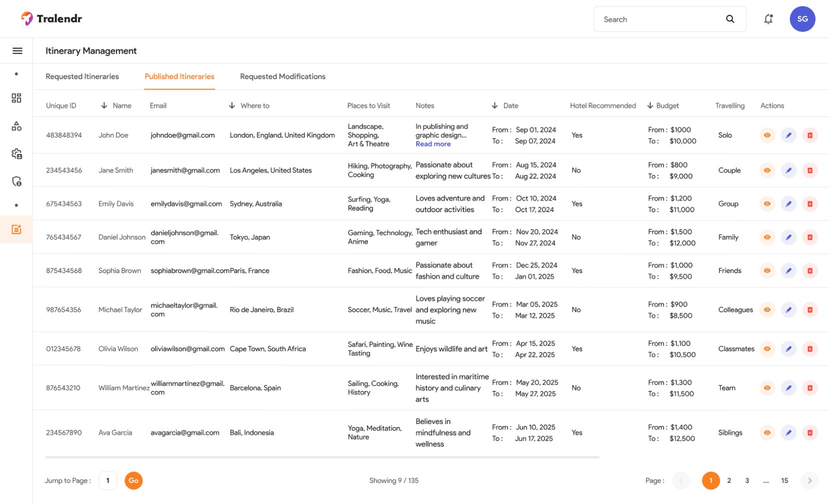
Task: Click the Unique ID column header
Action: (x=61, y=105)
